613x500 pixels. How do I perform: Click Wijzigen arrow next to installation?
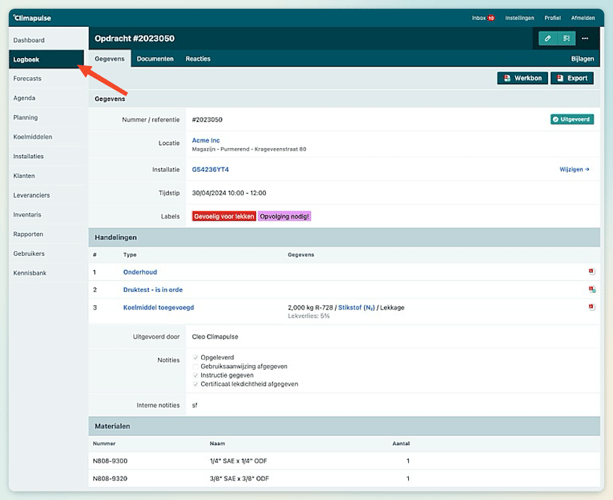pos(574,170)
